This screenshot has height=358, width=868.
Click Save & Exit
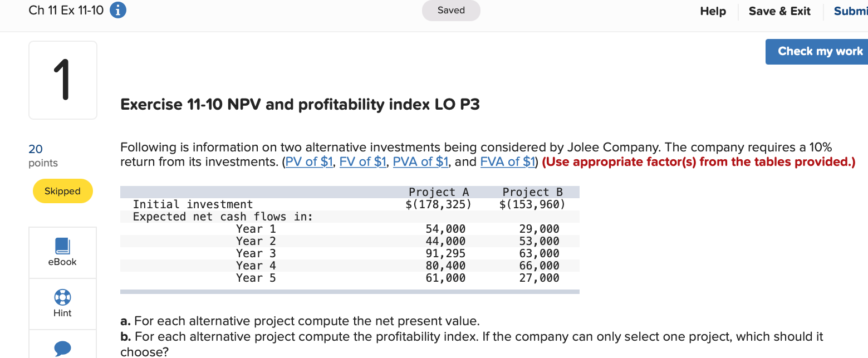pyautogui.click(x=779, y=11)
